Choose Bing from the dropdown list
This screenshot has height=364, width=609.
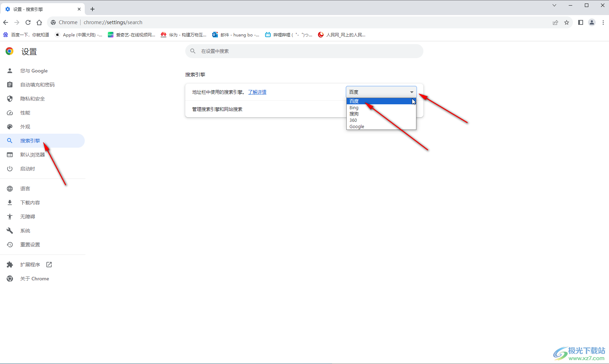(381, 107)
